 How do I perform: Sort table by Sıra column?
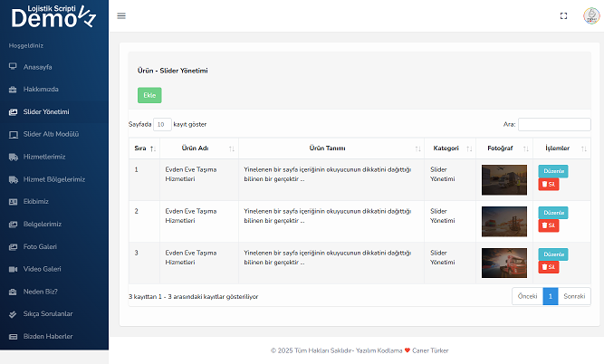tap(144, 148)
